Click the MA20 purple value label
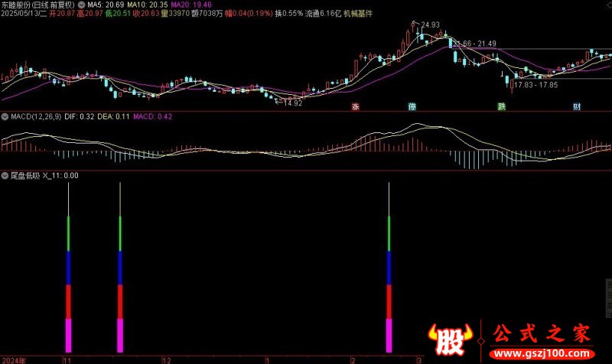 coord(191,5)
